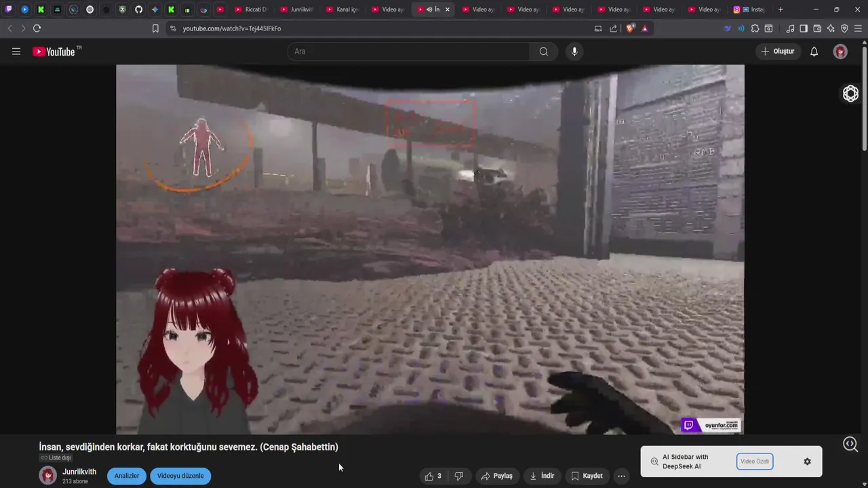Click the share page icon in address bar
Screen dimensions: 868x488
(x=614, y=28)
